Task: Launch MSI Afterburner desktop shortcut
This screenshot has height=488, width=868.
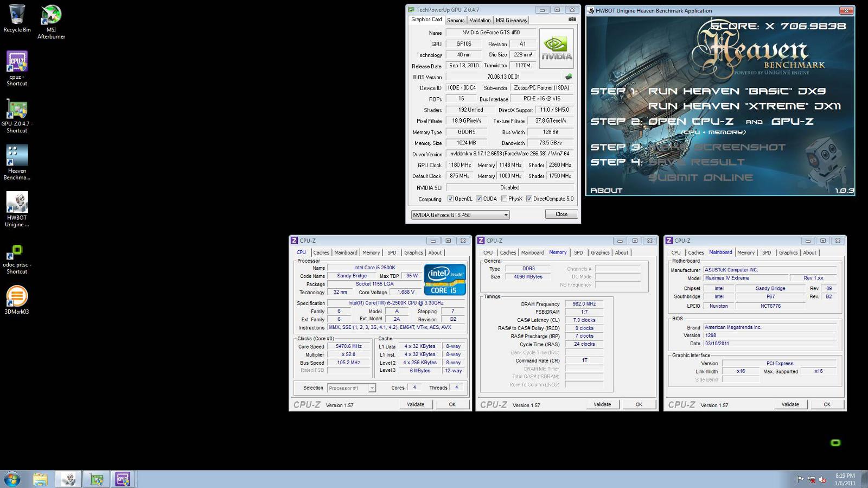Action: point(51,22)
